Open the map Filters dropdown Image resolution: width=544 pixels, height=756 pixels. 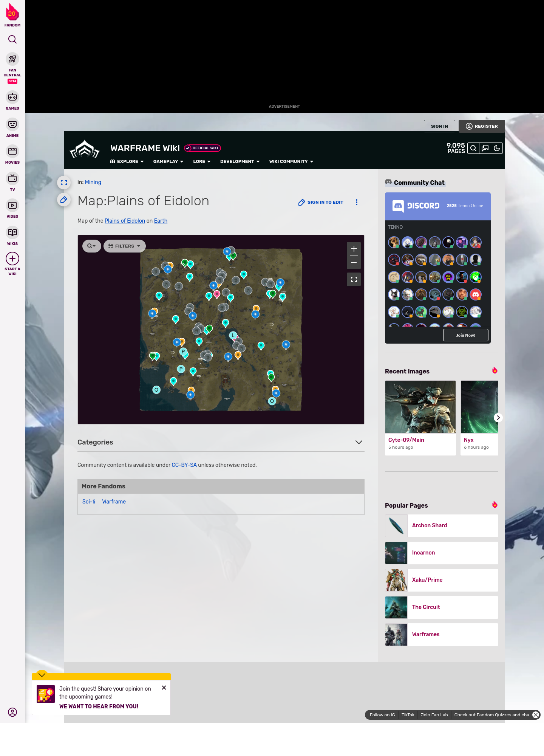point(125,246)
